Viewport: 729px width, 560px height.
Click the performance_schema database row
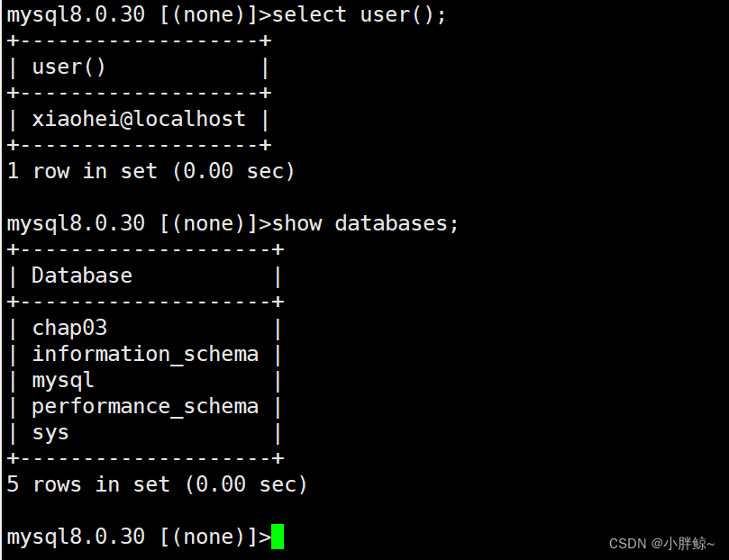(145, 407)
